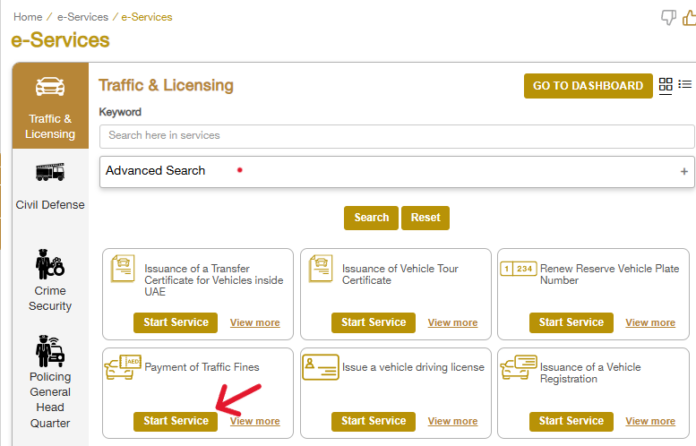Click 'Issuance of a Vehicle Registration' title text
This screenshot has height=446, width=696.
590,373
